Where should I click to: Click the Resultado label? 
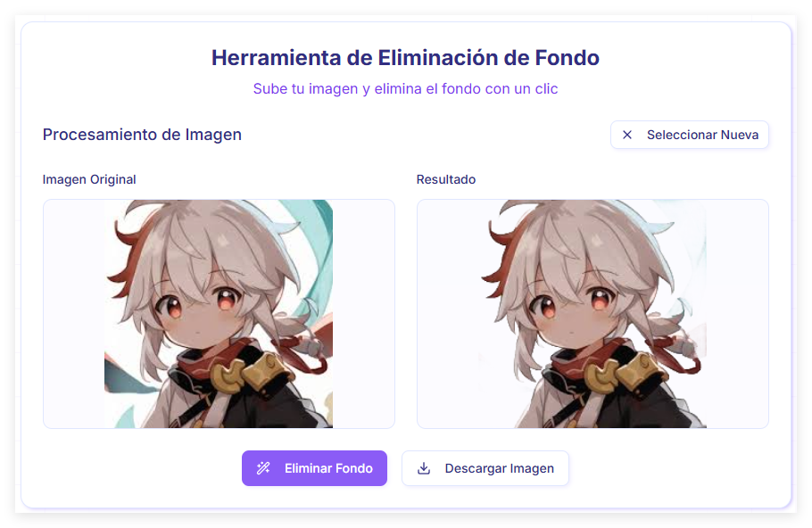click(x=446, y=179)
